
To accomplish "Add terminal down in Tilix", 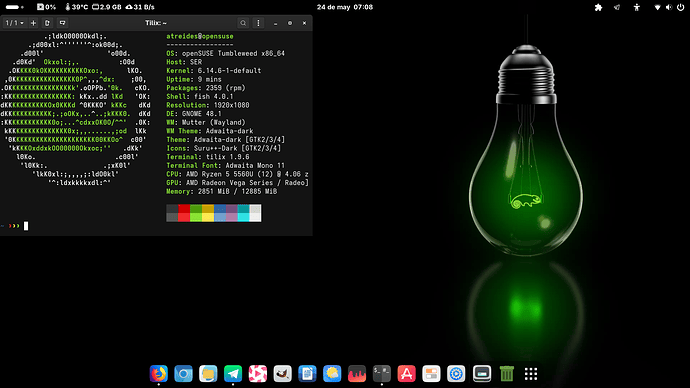I will (x=62, y=23).
